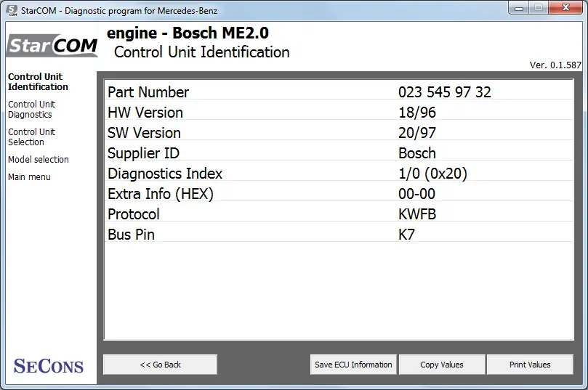
Task: Click Print Values button
Action: pyautogui.click(x=530, y=365)
